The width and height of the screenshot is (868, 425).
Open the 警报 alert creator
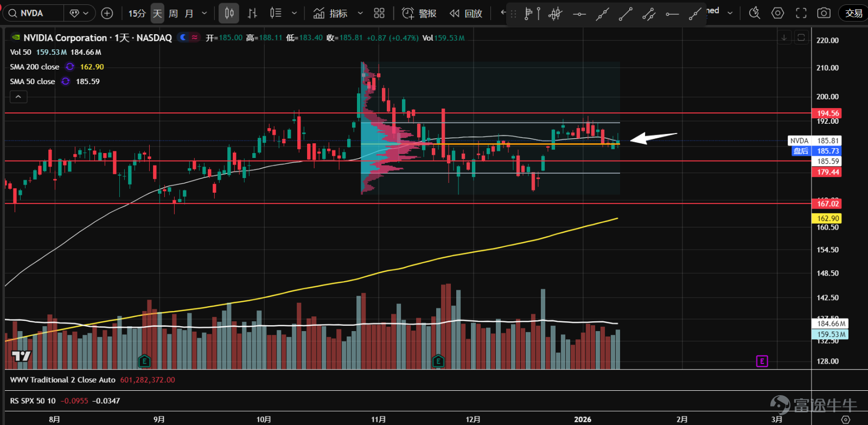click(419, 13)
